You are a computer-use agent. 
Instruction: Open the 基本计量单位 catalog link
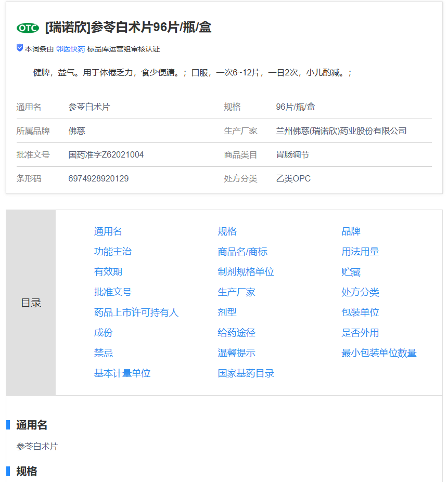(122, 373)
